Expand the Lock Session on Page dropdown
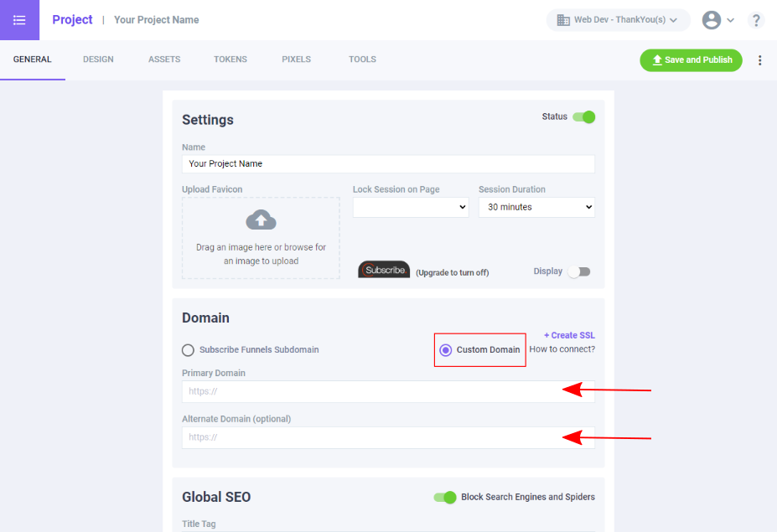 point(410,207)
